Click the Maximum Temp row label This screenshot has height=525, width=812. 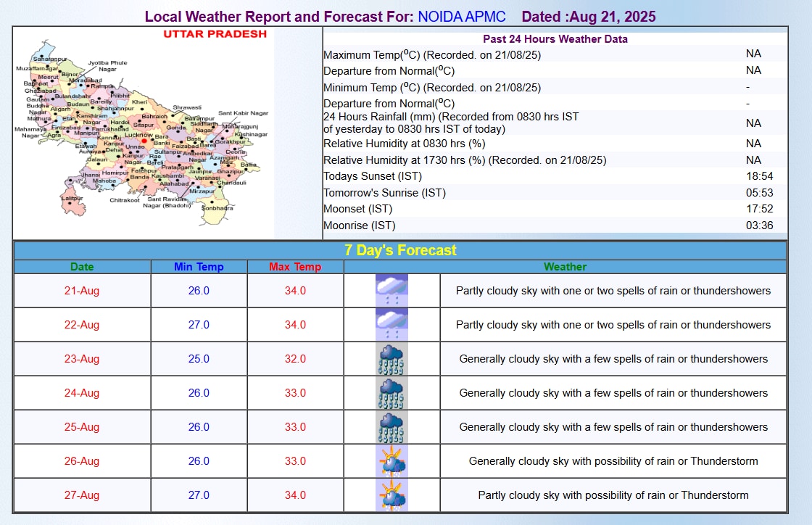pyautogui.click(x=432, y=54)
